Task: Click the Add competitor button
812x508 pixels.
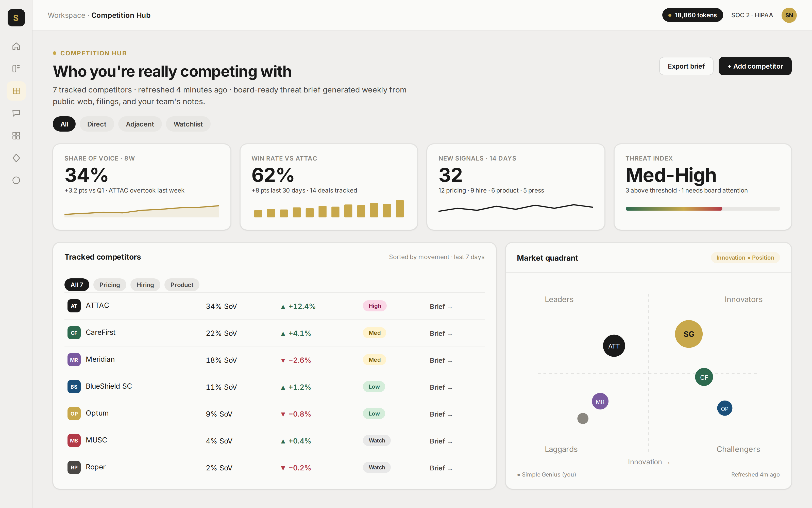Action: coord(755,66)
